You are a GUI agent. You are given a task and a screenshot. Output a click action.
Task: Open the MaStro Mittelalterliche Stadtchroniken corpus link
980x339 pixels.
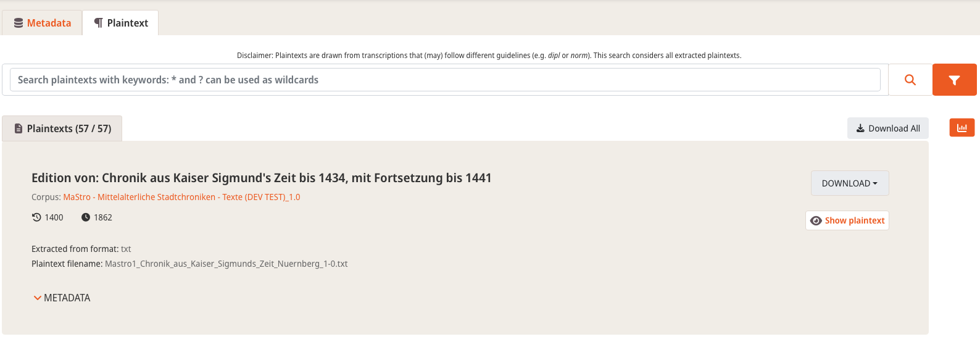181,197
